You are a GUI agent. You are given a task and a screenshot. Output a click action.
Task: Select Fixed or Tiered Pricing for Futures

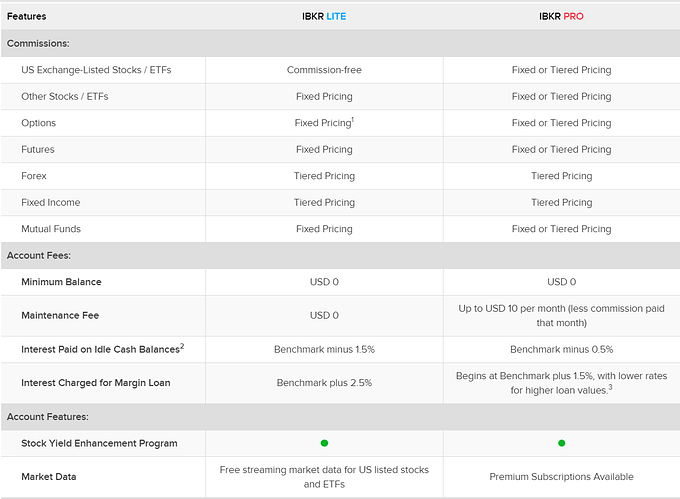point(561,149)
